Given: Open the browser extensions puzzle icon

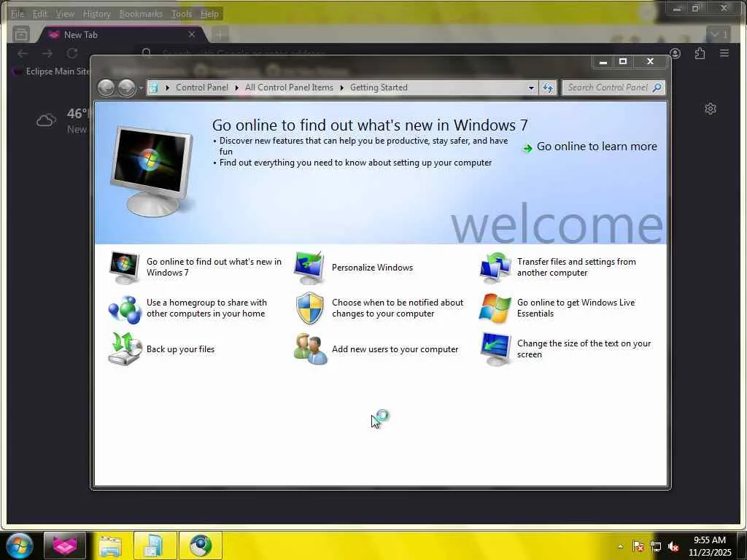Looking at the screenshot, I should pos(700,53).
